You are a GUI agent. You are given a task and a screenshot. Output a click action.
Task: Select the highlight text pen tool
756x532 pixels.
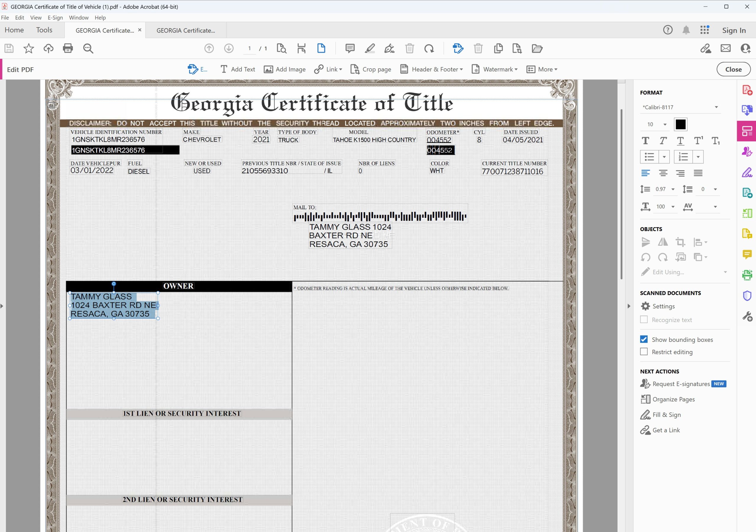click(x=370, y=48)
